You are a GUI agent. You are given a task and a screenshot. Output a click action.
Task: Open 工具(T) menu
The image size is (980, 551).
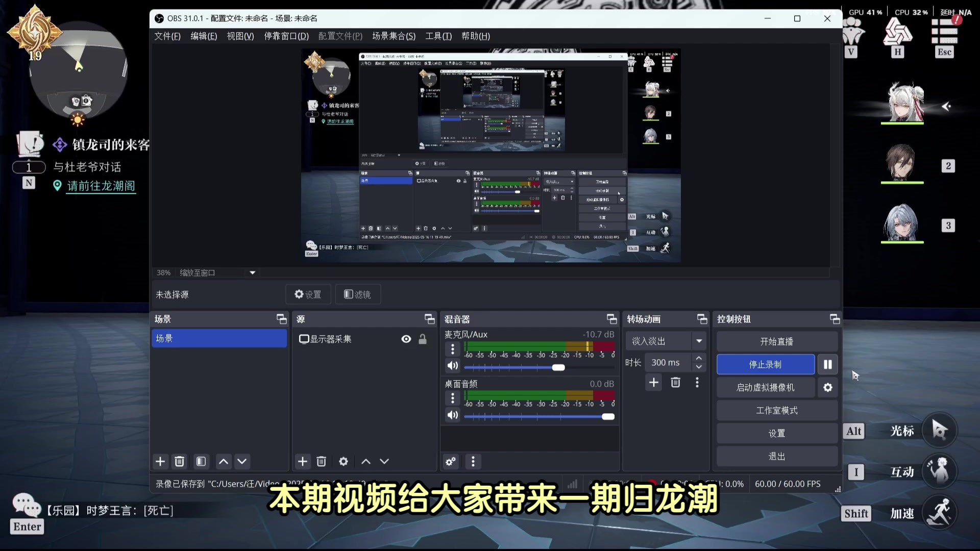pyautogui.click(x=438, y=36)
